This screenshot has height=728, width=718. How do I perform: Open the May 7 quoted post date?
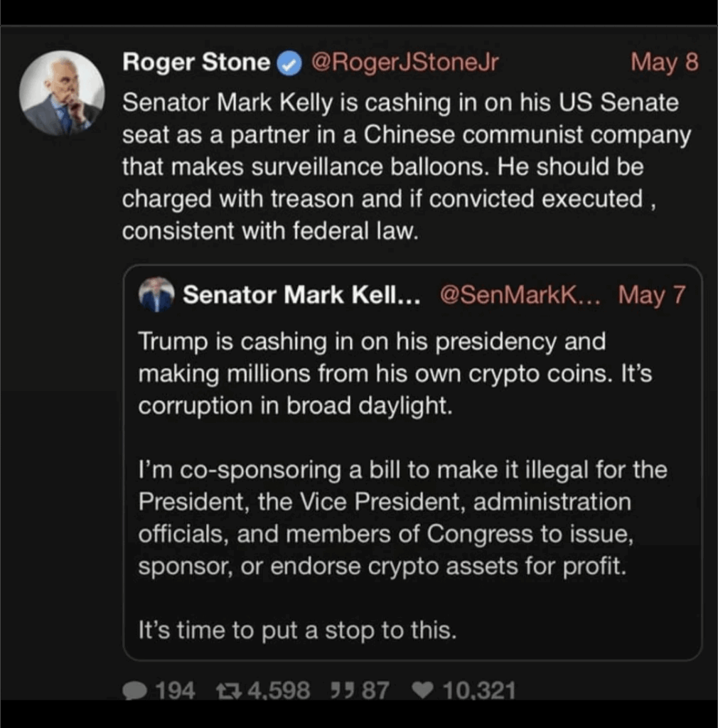click(651, 294)
